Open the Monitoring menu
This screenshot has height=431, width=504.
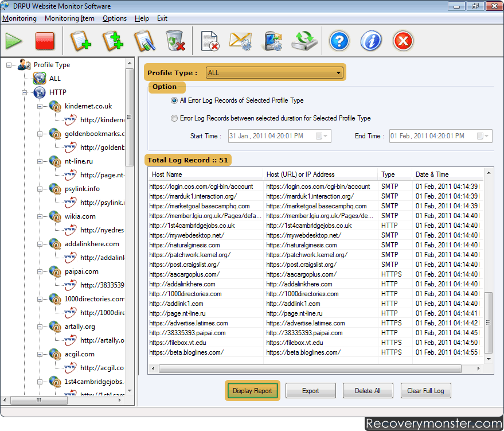tap(19, 18)
